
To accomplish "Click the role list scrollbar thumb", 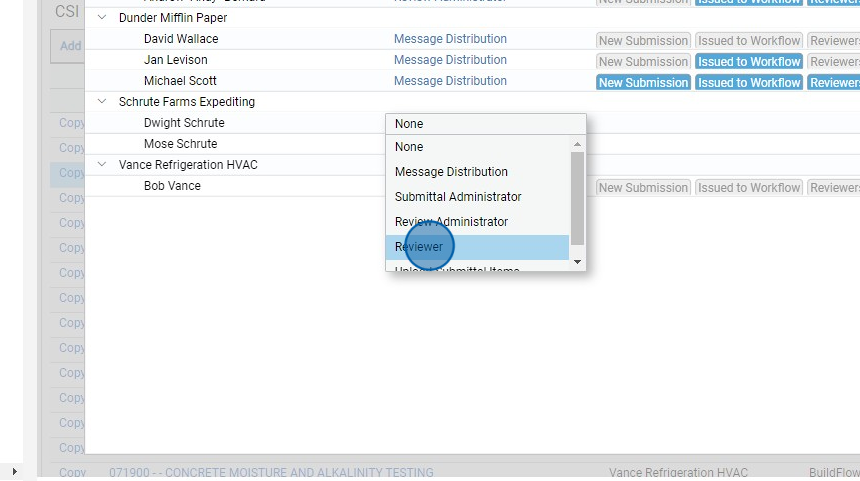I will (578, 199).
